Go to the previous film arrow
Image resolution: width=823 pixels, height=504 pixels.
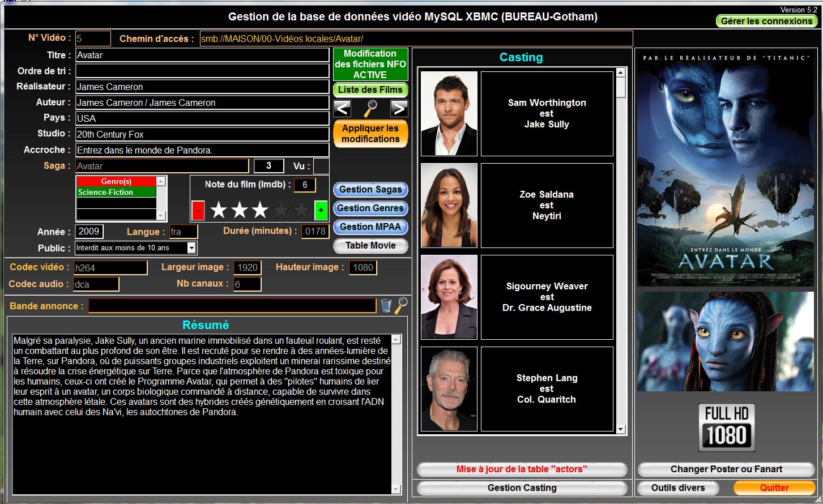click(342, 108)
